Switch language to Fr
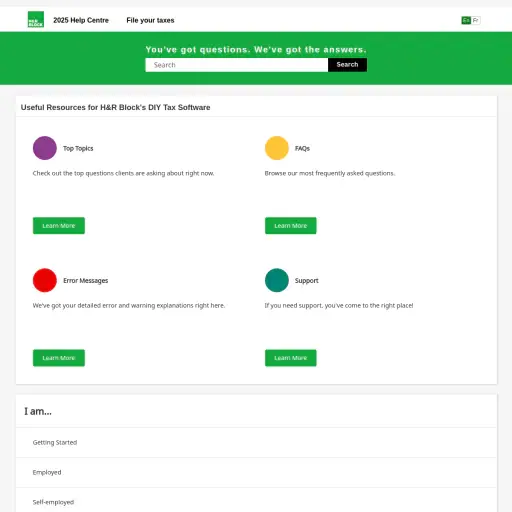 475,20
